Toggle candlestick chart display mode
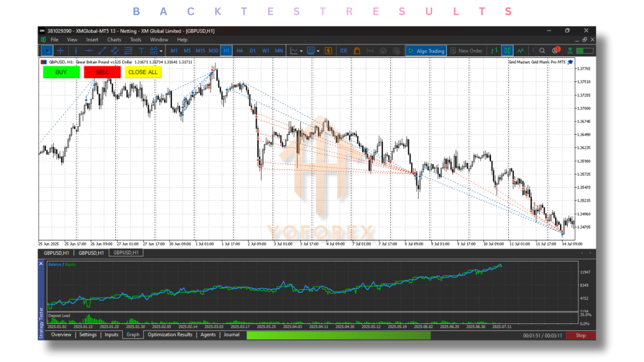Viewport: 644px width, 362px height. [x=507, y=51]
